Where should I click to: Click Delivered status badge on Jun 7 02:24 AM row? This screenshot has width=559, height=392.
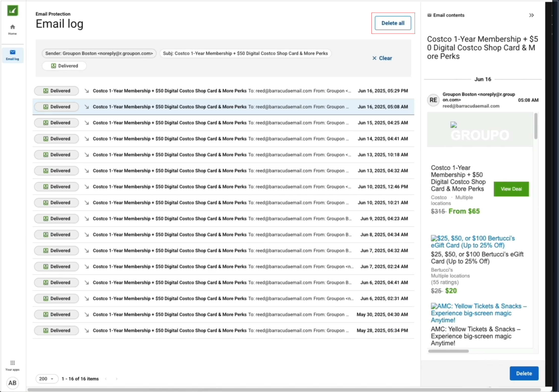(57, 267)
